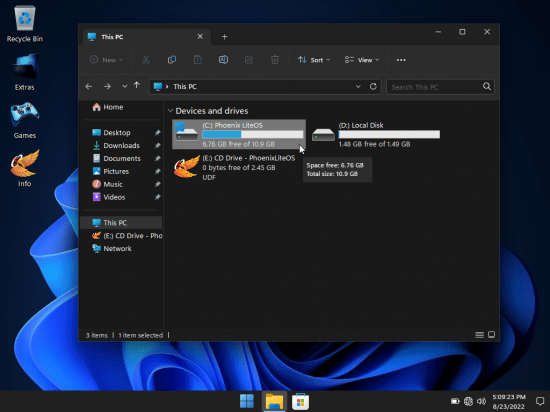Image resolution: width=550 pixels, height=412 pixels.
Task: Close the This PC tab
Action: click(x=200, y=36)
